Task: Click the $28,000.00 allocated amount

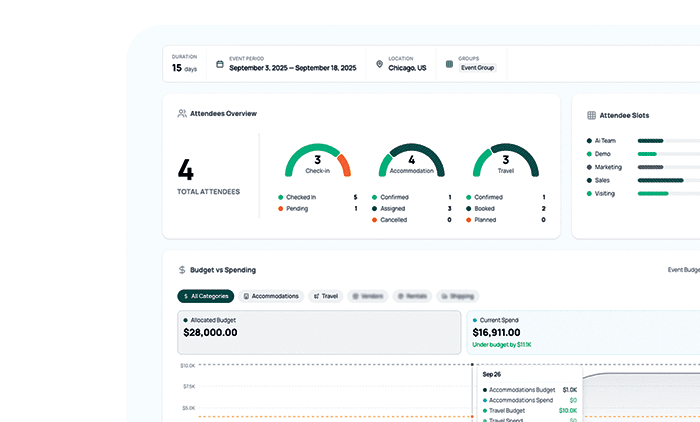Action: click(x=210, y=332)
